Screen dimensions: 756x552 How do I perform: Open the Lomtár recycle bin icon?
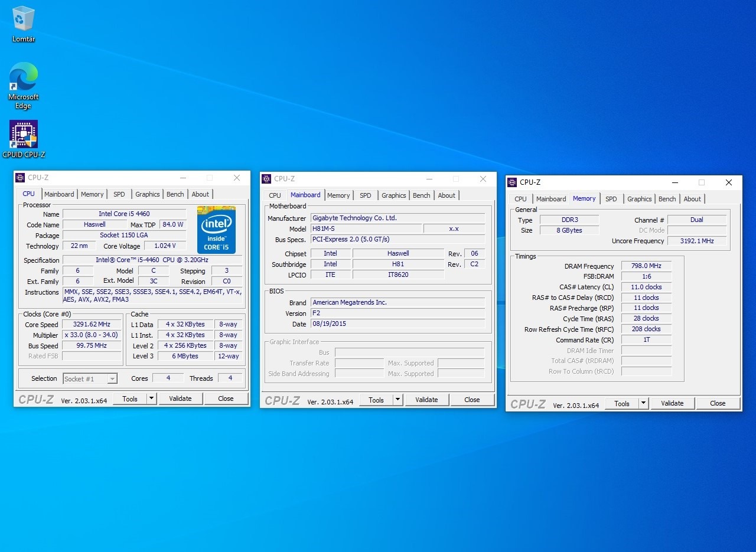click(24, 24)
